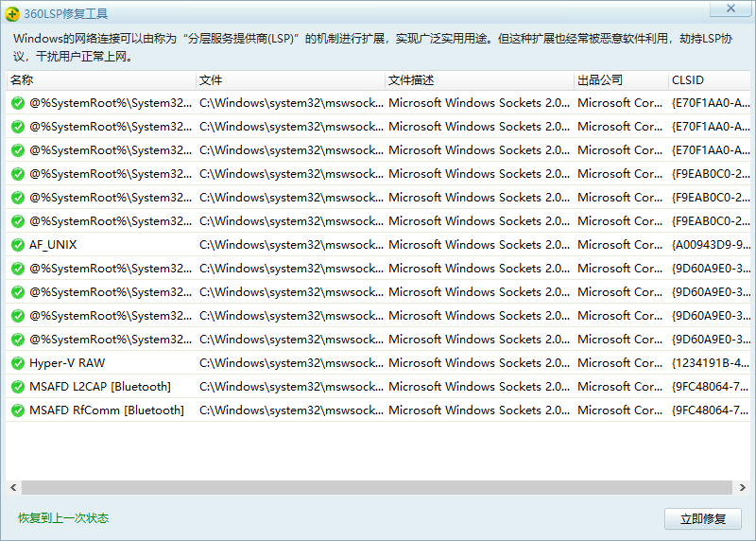Click green check icon of MSAFD L2CAP row
This screenshot has height=541, width=756.
coord(18,387)
